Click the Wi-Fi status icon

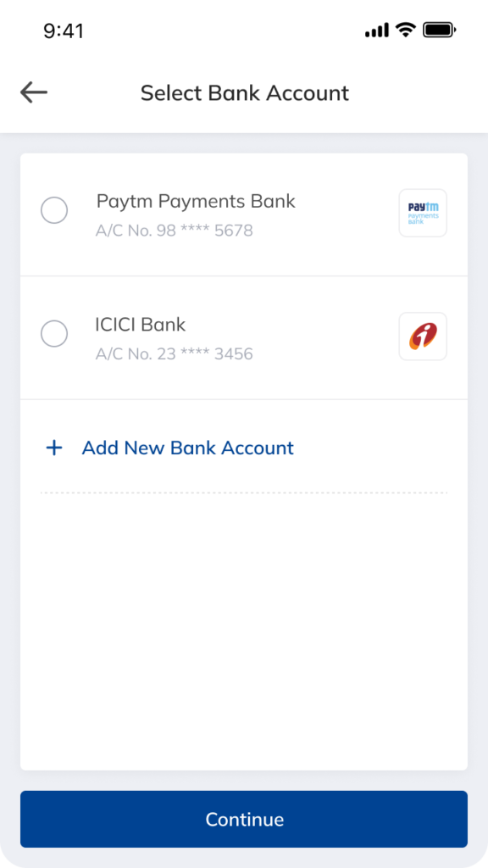[x=406, y=29]
